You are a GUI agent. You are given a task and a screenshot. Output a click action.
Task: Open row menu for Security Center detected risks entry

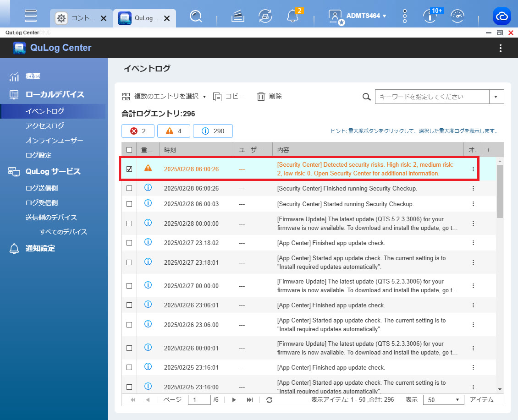pyautogui.click(x=473, y=169)
